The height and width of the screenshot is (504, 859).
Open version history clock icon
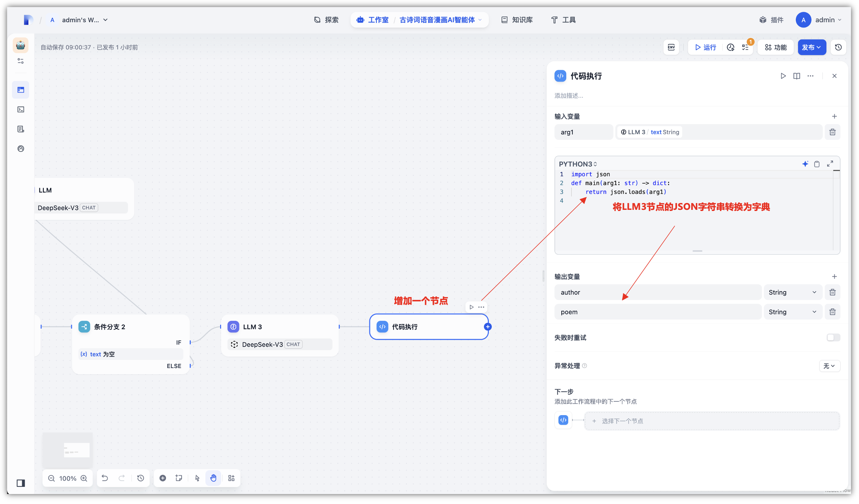pyautogui.click(x=838, y=47)
